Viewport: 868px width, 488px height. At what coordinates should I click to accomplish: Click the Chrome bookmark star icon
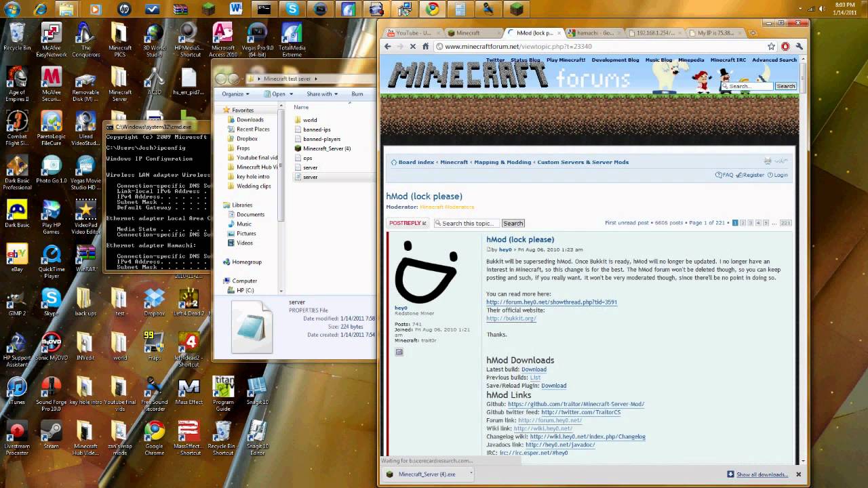point(771,46)
